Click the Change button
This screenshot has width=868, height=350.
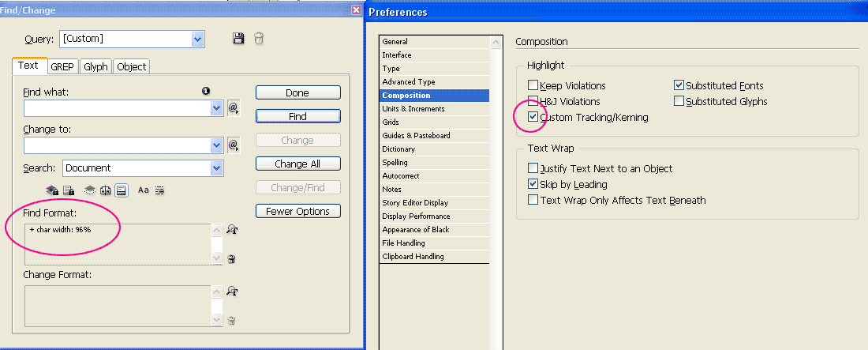coord(297,141)
